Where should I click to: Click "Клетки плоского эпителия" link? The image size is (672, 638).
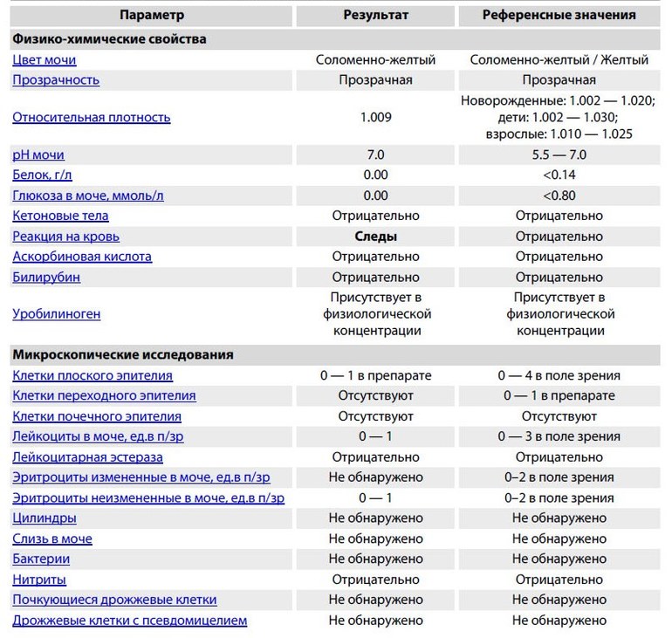click(x=93, y=375)
